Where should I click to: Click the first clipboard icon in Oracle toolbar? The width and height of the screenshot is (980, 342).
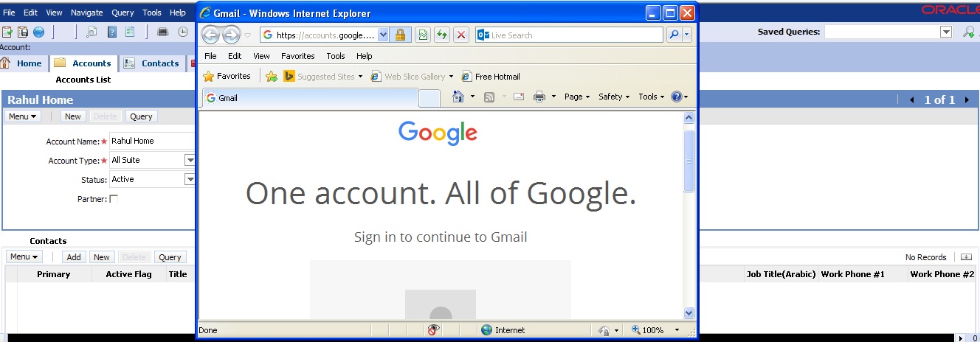7,32
